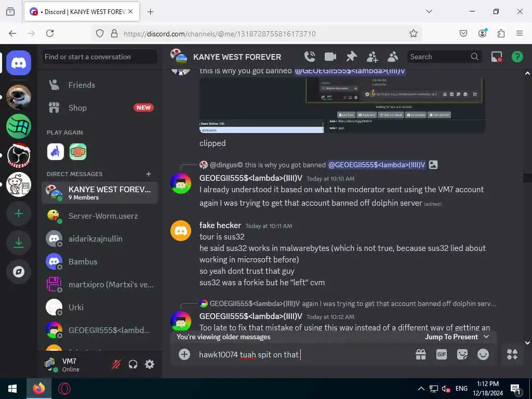Open the emoji picker
532x399 pixels.
point(483,354)
